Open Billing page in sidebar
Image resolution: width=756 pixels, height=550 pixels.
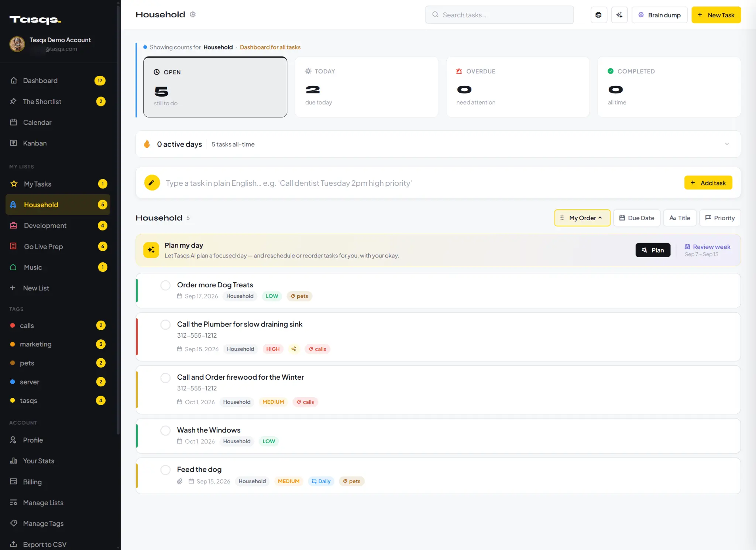point(58,482)
